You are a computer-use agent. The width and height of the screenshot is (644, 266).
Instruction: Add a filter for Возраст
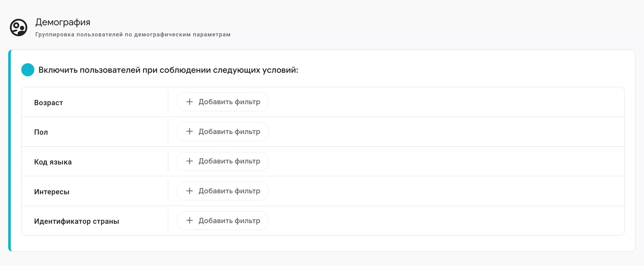pyautogui.click(x=222, y=102)
